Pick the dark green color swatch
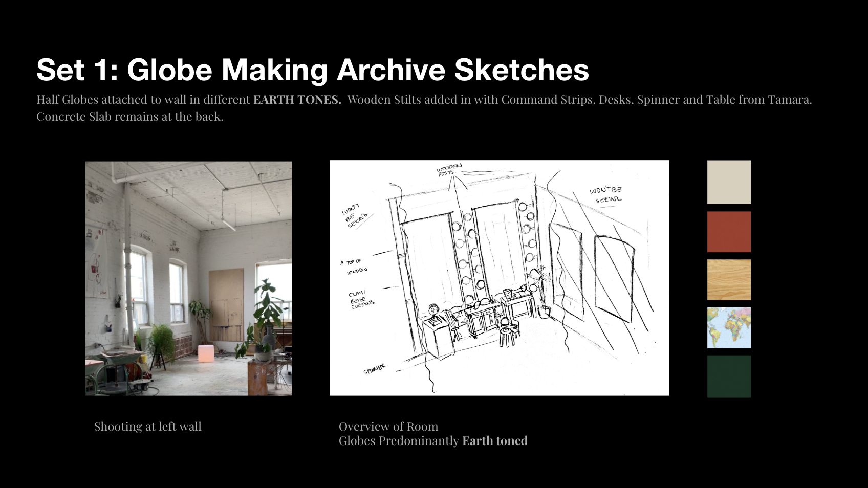 pos(729,376)
